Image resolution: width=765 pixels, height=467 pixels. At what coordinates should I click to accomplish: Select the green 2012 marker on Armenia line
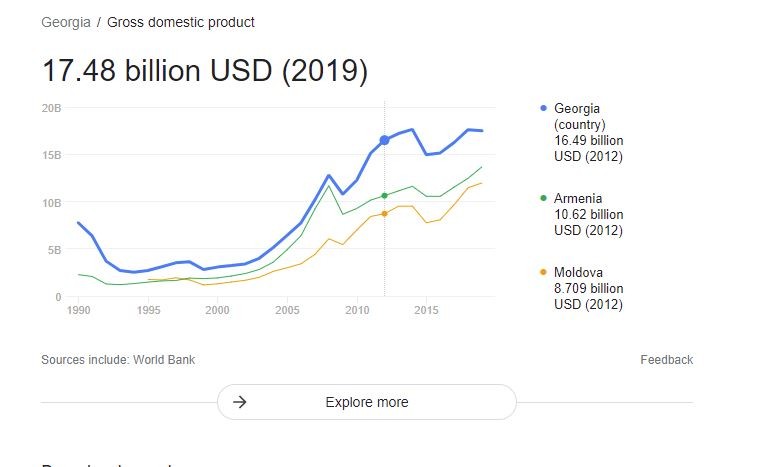[384, 196]
